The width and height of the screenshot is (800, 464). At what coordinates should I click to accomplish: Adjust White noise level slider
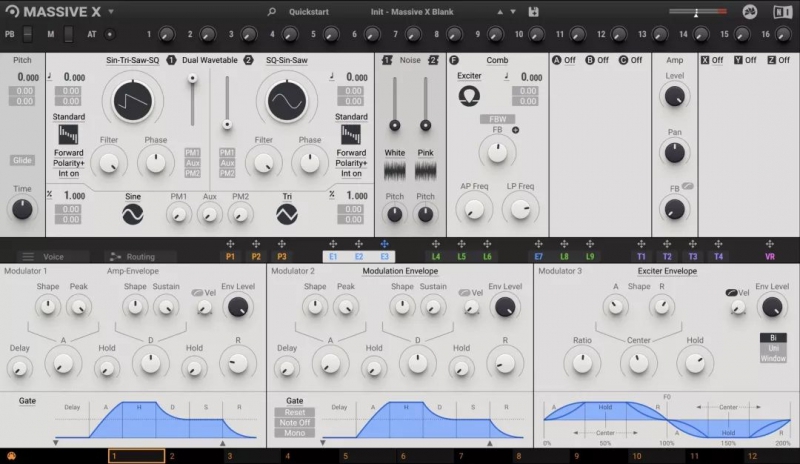tap(394, 103)
